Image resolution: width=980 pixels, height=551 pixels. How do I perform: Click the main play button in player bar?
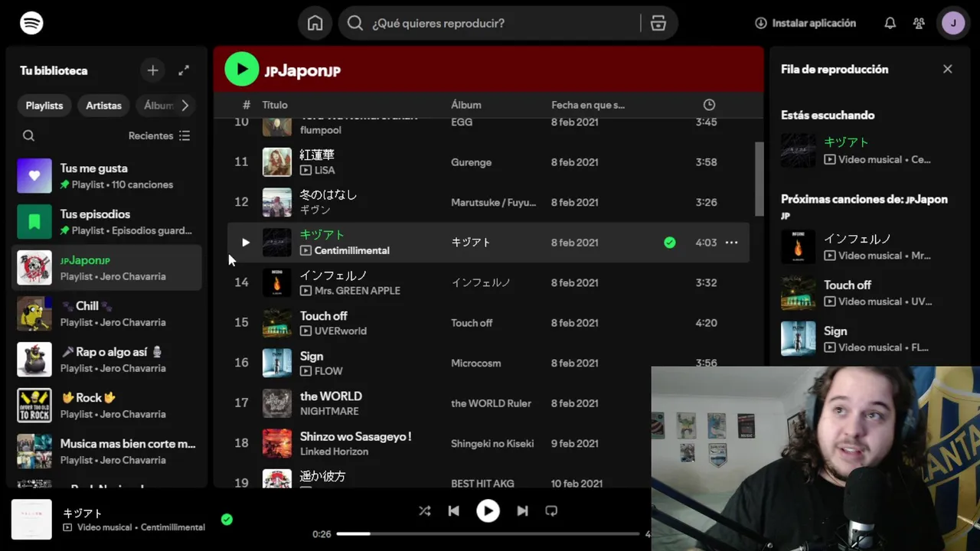coord(488,510)
